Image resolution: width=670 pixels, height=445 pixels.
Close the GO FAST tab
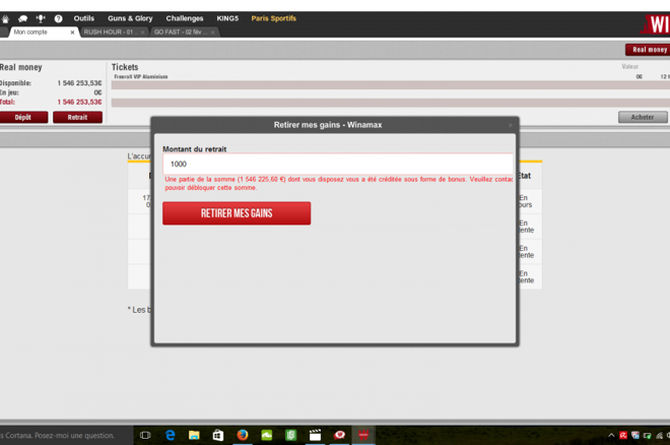(213, 32)
